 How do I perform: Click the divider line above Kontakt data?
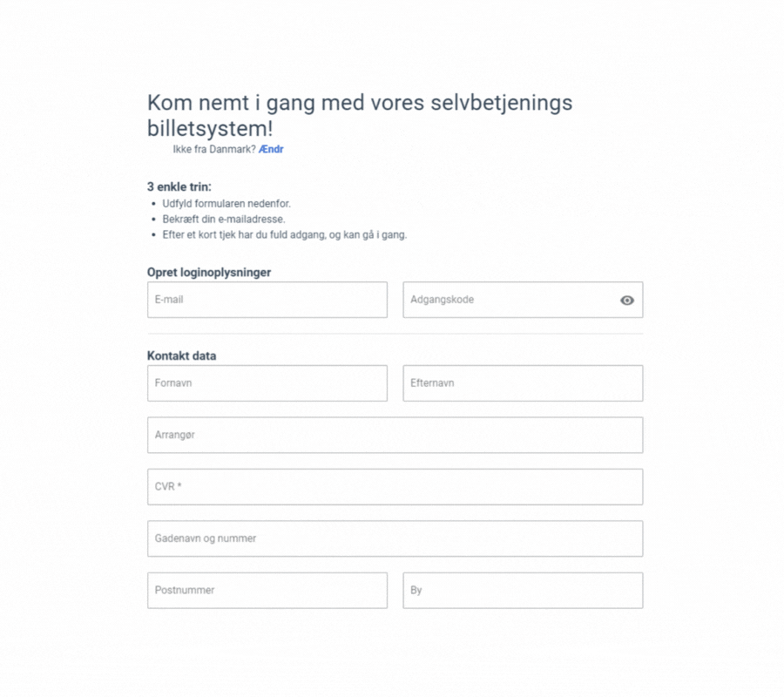tap(395, 334)
